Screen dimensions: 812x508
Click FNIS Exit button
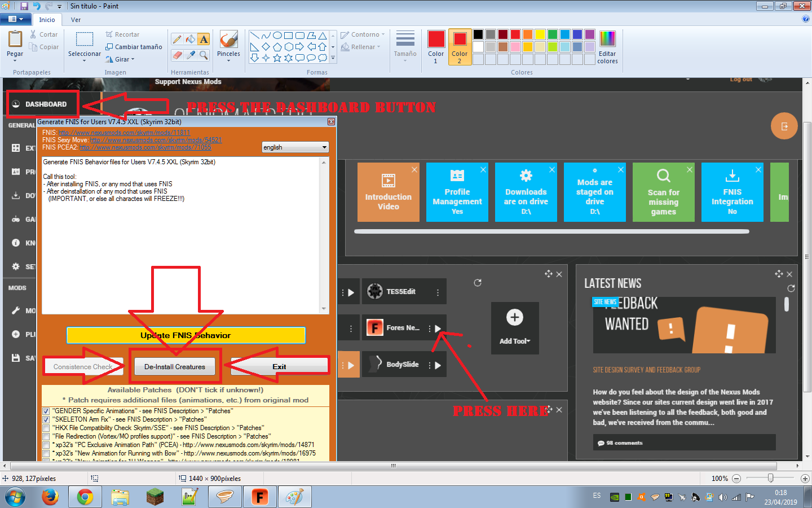pyautogui.click(x=279, y=367)
